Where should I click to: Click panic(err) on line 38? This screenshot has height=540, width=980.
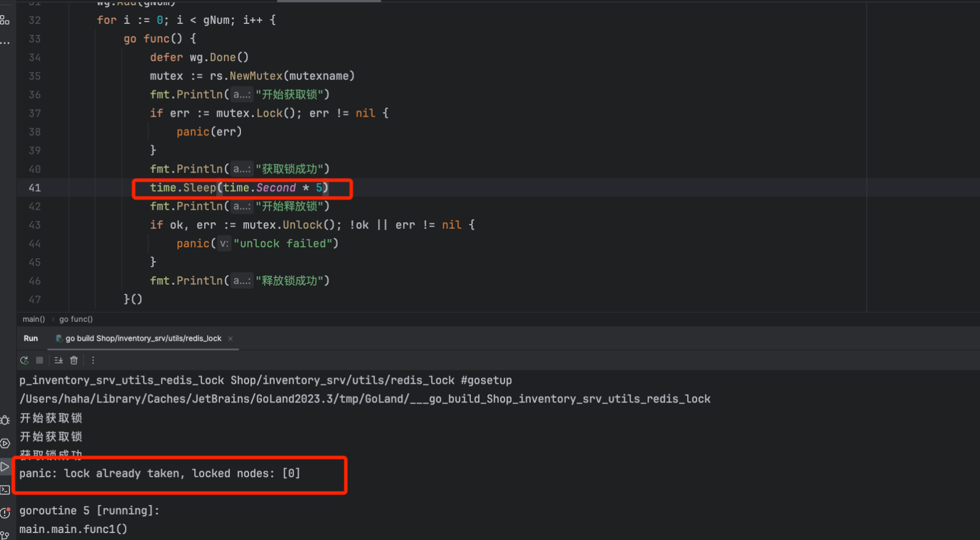coord(209,132)
